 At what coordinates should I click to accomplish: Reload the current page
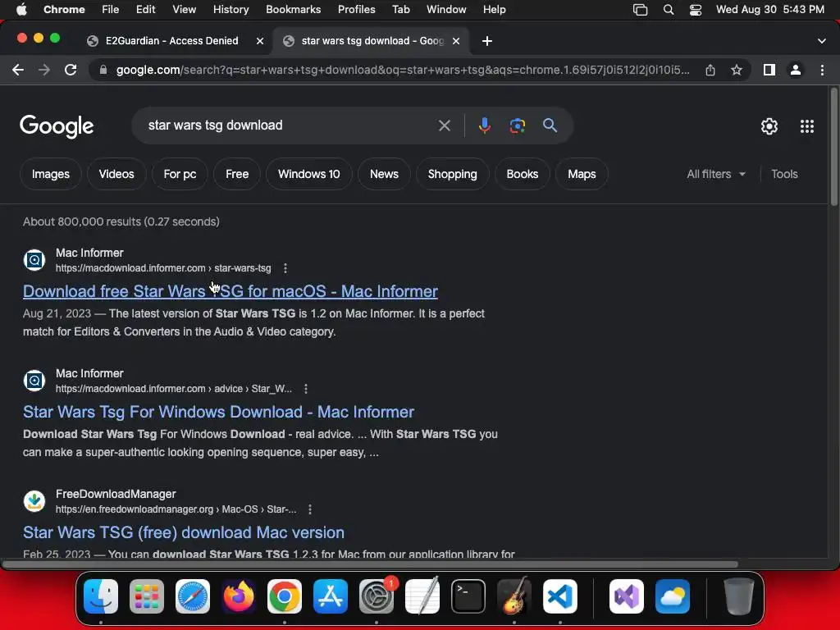71,70
